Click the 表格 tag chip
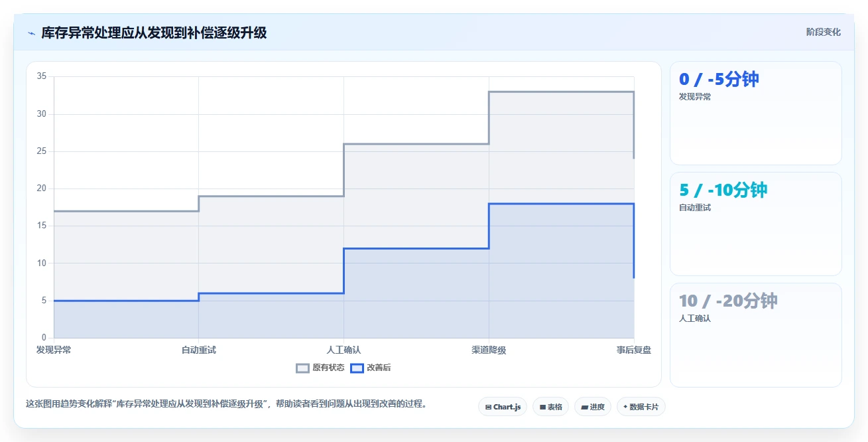The width and height of the screenshot is (868, 442). click(550, 407)
